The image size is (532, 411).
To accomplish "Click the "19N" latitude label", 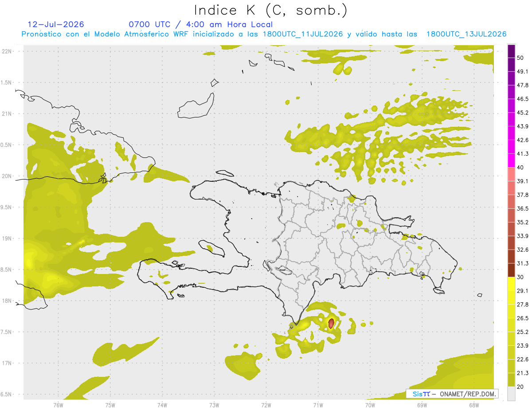I will pyautogui.click(x=8, y=239).
